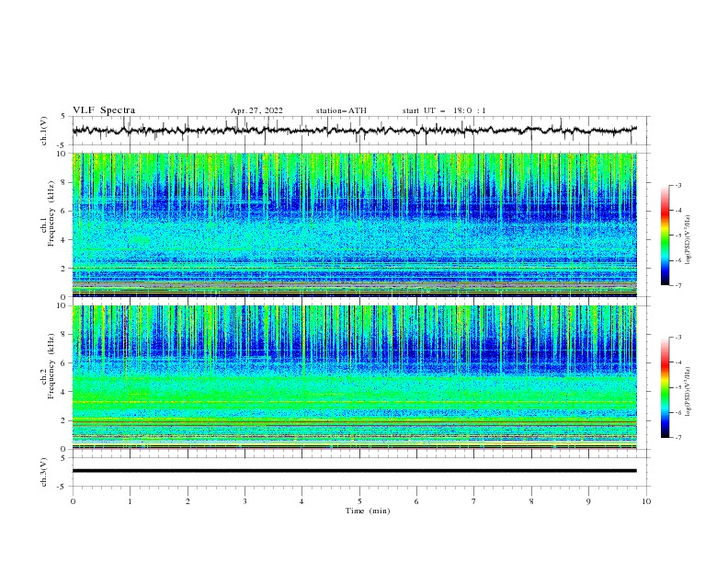Screen dimensions: 728x563
Task: Click the "VLF Spectra" title text
Action: (104, 110)
